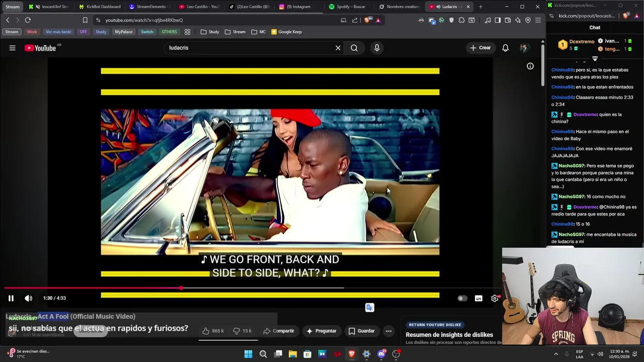The height and width of the screenshot is (362, 644).
Task: Open the Ver más tarde bookmark group
Action: click(58, 32)
